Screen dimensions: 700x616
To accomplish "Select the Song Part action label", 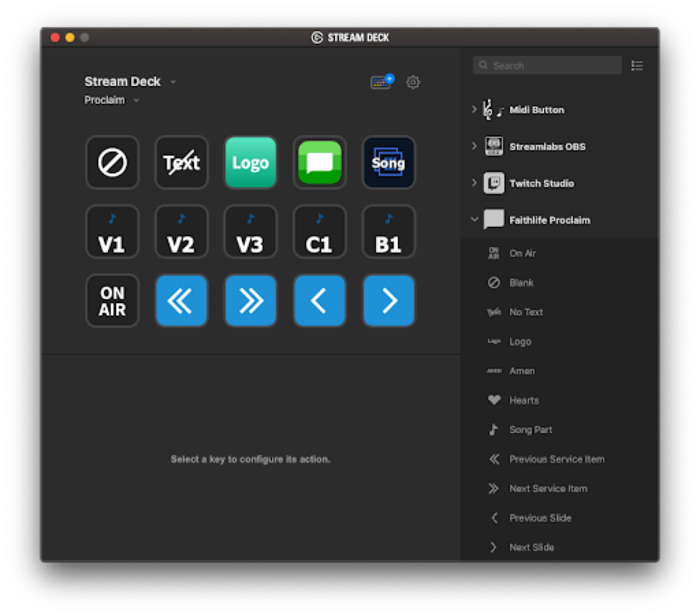I will 531,430.
